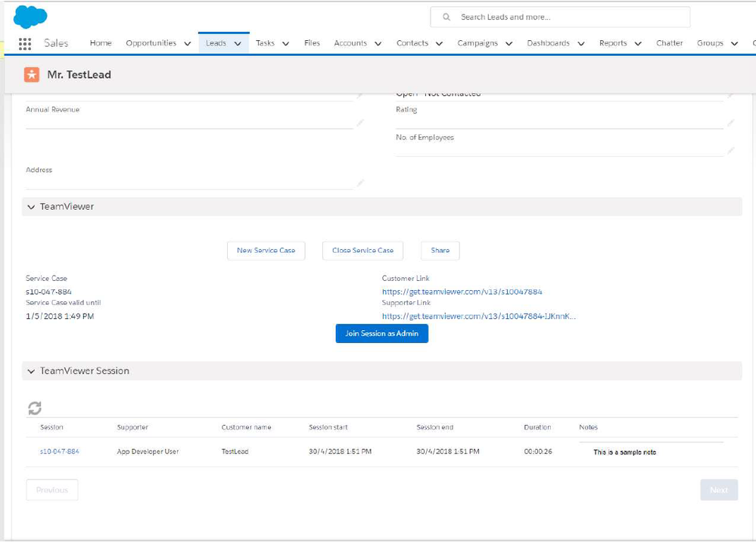Click the Mr. TestLead record title
756x543 pixels.
click(x=79, y=74)
